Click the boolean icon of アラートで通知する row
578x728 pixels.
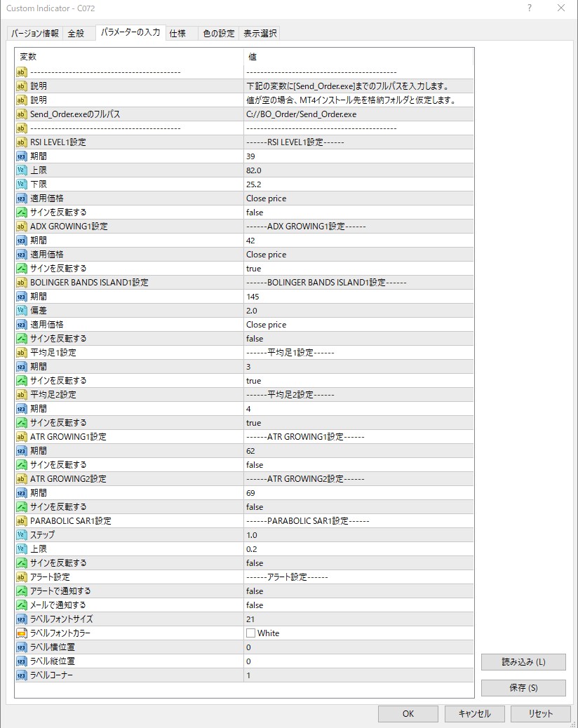coord(22,591)
